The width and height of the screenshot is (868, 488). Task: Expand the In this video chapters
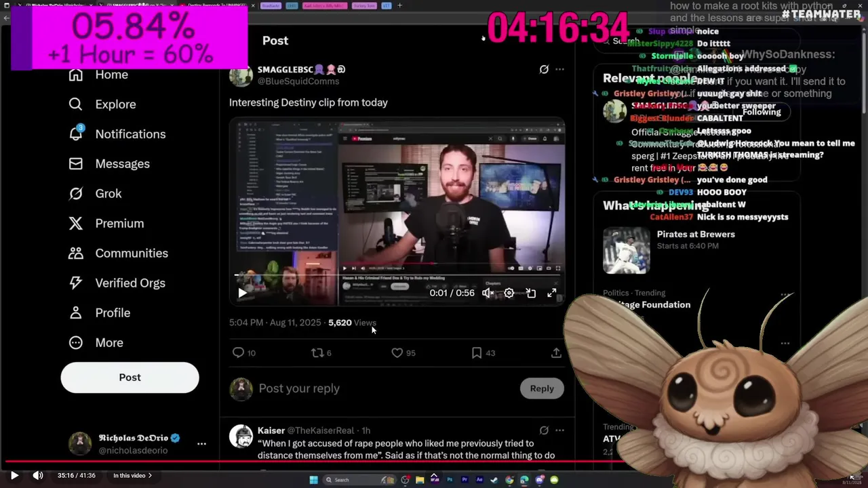(x=133, y=475)
